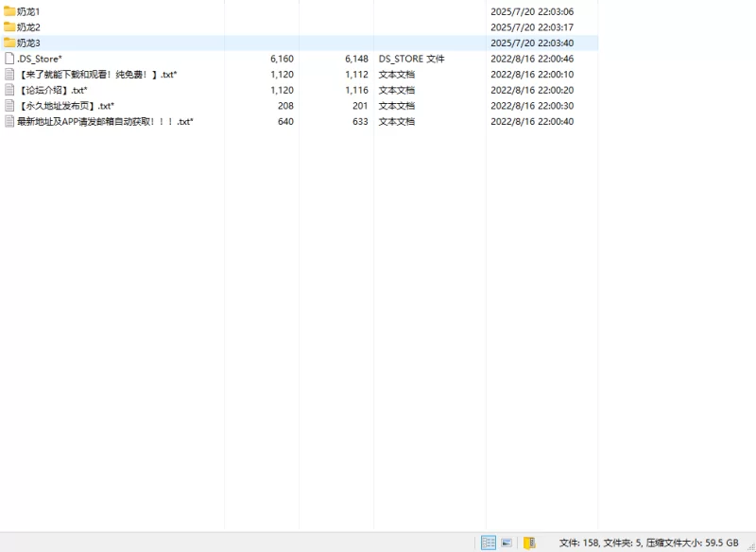Click compressed size value 633
Image resolution: width=756 pixels, height=552 pixels.
coord(360,122)
